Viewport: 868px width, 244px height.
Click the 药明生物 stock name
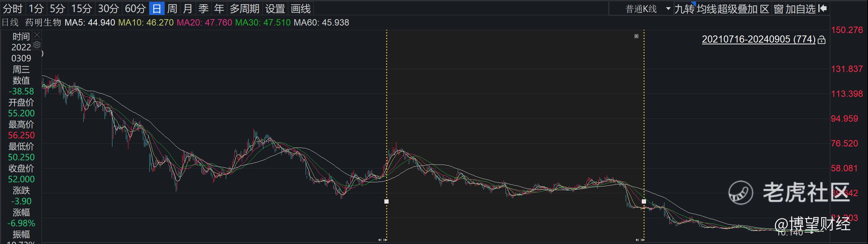point(43,23)
